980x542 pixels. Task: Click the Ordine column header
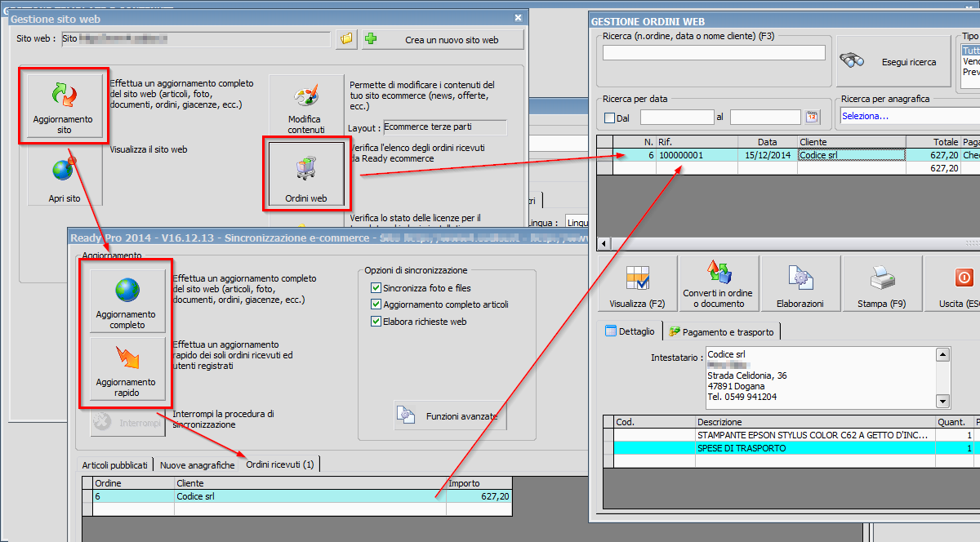point(134,483)
